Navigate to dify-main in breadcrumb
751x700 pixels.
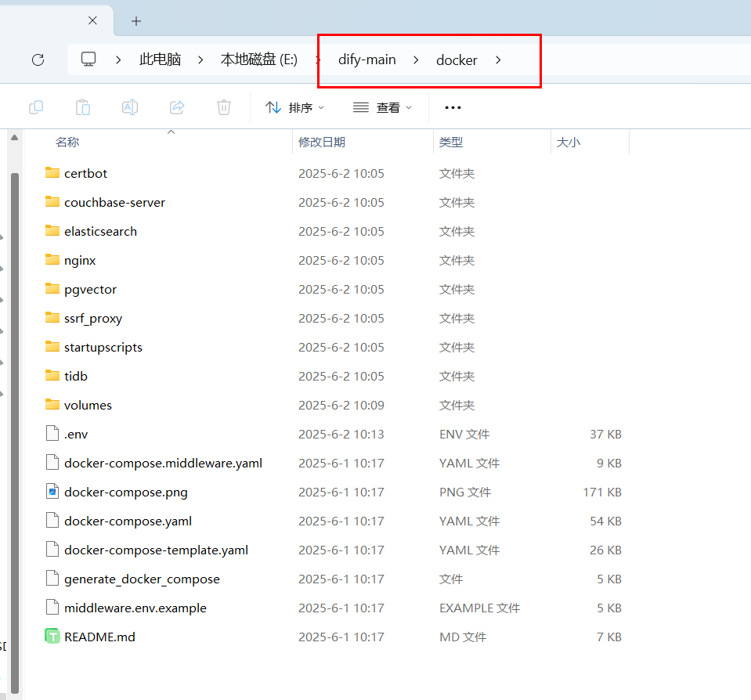pyautogui.click(x=366, y=60)
